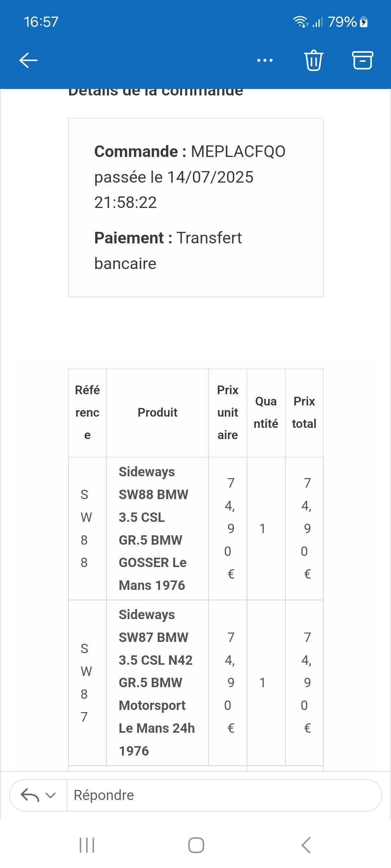The width and height of the screenshot is (391, 868).
Task: Tap the Produit column header
Action: coord(157,413)
